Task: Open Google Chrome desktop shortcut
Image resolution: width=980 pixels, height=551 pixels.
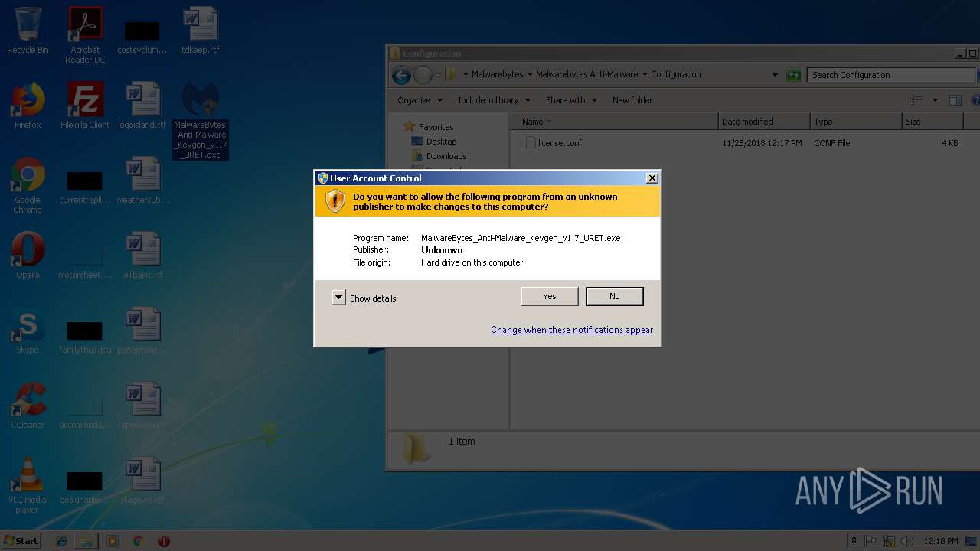Action: pos(28,186)
